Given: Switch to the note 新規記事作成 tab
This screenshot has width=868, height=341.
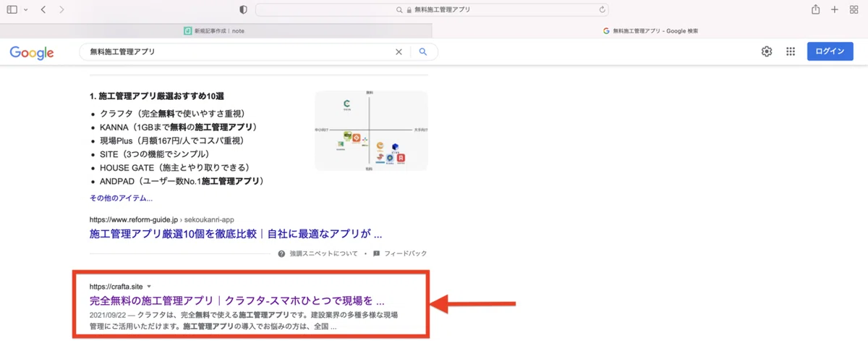Looking at the screenshot, I should [216, 30].
